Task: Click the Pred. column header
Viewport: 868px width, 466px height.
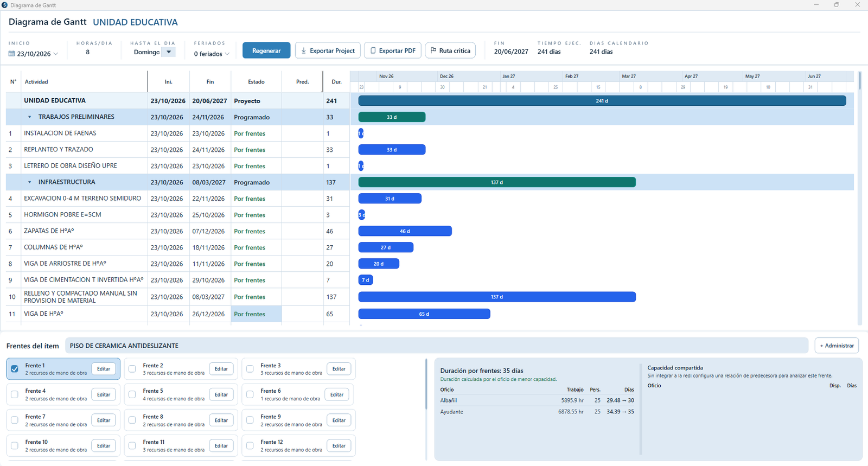Action: click(x=303, y=82)
